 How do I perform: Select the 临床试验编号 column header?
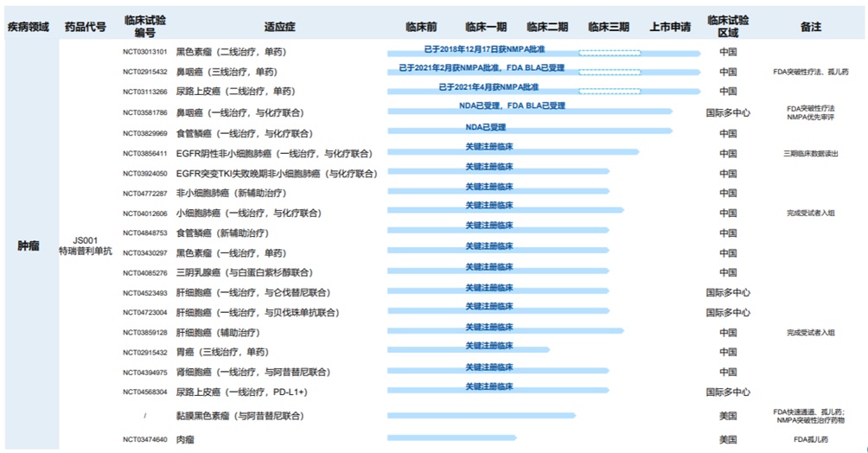point(145,27)
